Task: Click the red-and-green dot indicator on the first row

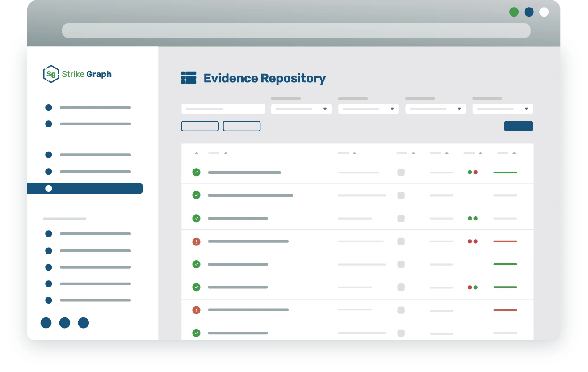Action: pyautogui.click(x=472, y=172)
